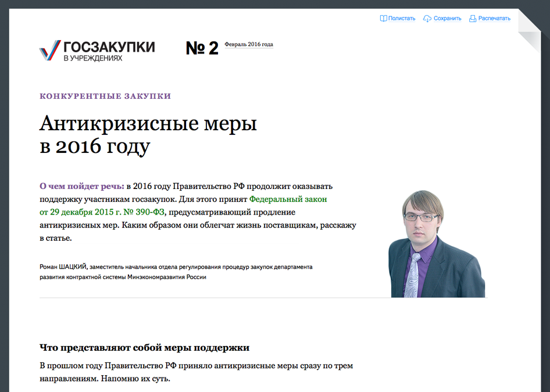Screen dimensions: 550x392
Task: Click the ГОСЗАКУПКИ logo wordmark
Action: pos(109,47)
